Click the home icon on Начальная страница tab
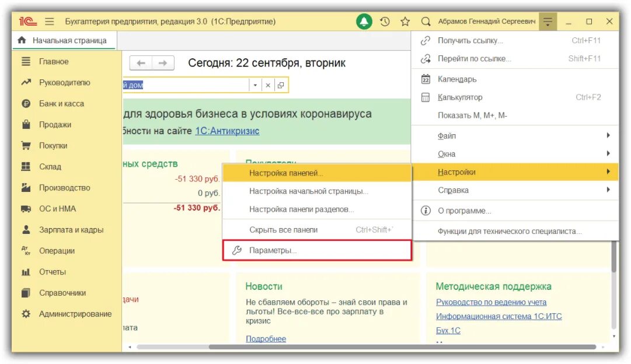 tap(22, 40)
